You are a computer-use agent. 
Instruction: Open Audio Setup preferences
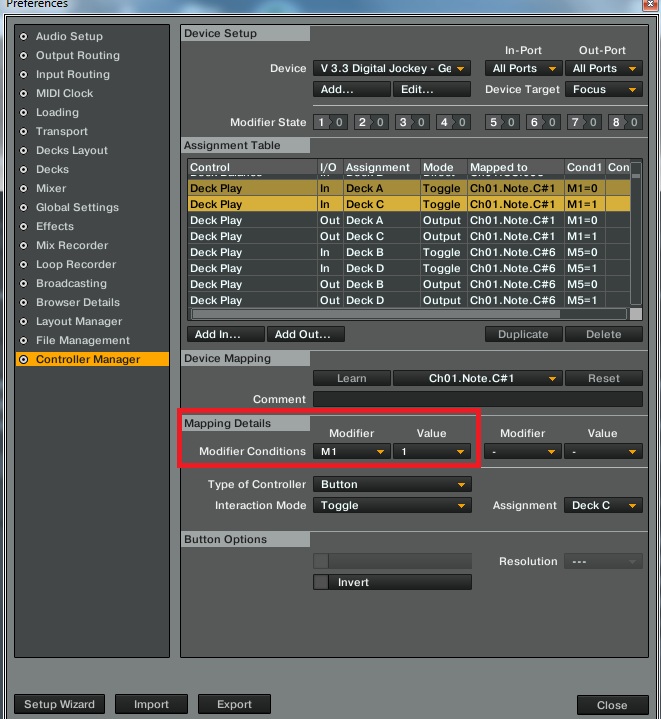click(x=69, y=36)
